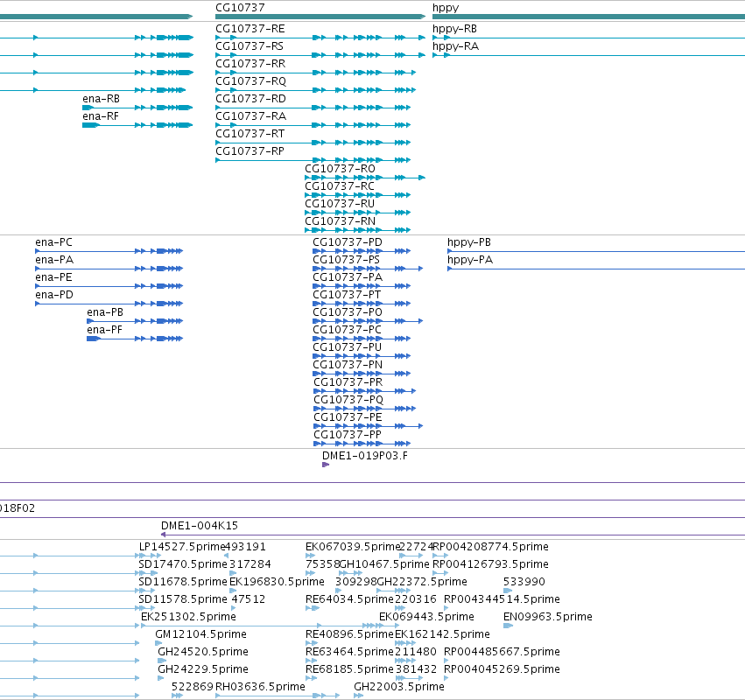
Task: Select EST RP004485667.5prime
Action: point(502,652)
